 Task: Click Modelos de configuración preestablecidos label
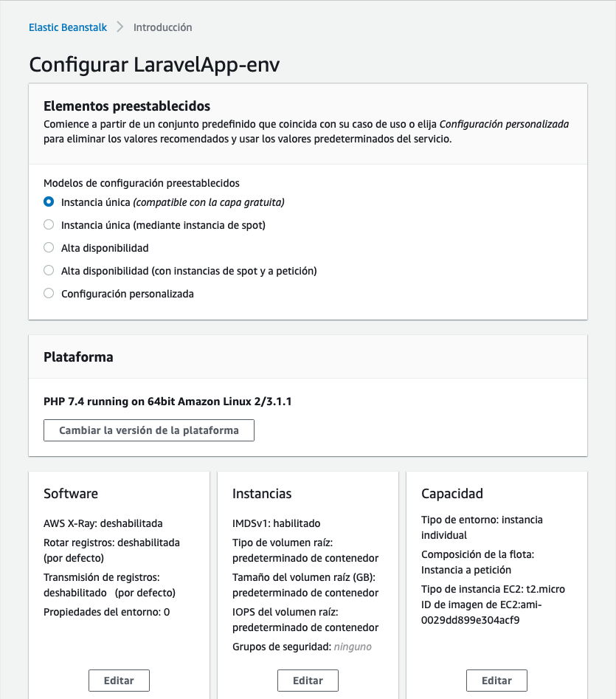[x=142, y=183]
